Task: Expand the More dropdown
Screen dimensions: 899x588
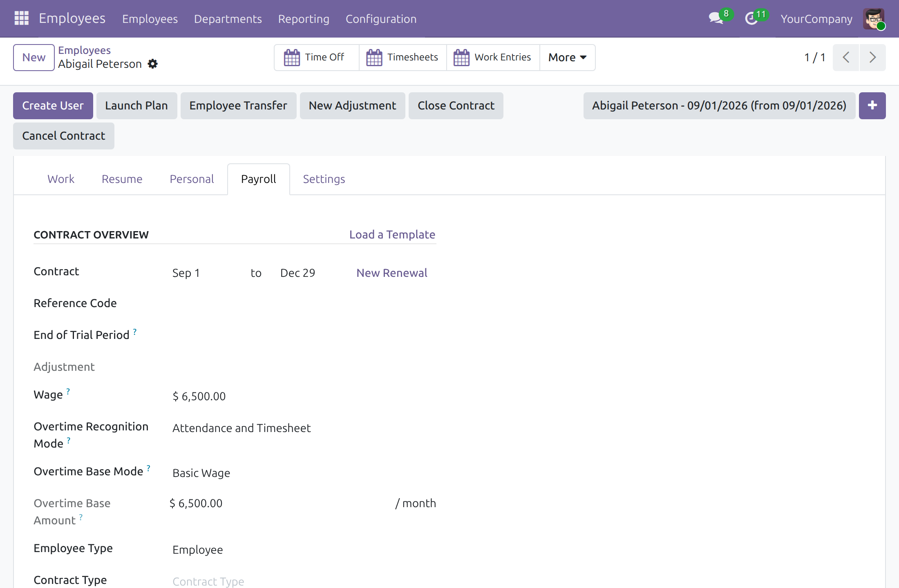Action: click(567, 58)
